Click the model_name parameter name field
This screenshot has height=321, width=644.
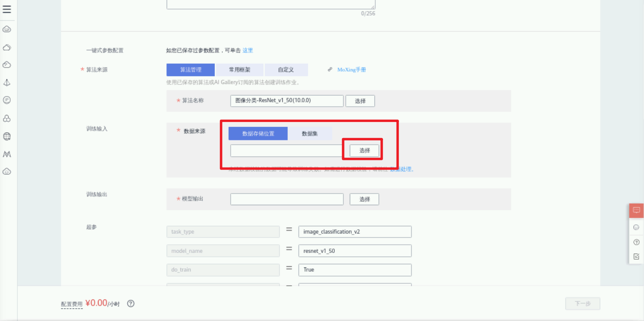(x=223, y=251)
